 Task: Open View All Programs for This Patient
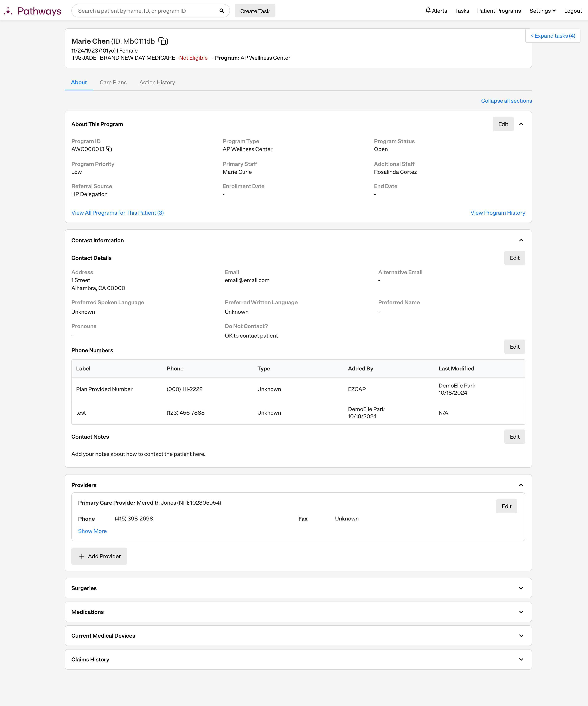click(x=117, y=213)
